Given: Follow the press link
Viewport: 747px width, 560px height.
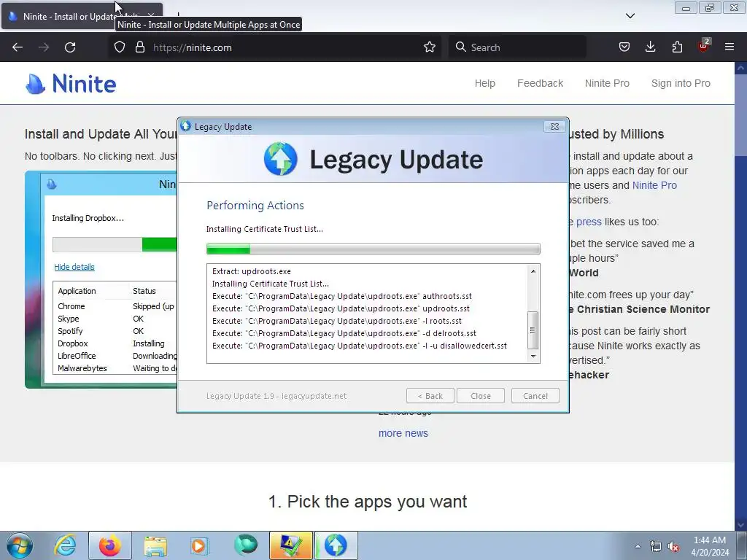Looking at the screenshot, I should [589, 222].
